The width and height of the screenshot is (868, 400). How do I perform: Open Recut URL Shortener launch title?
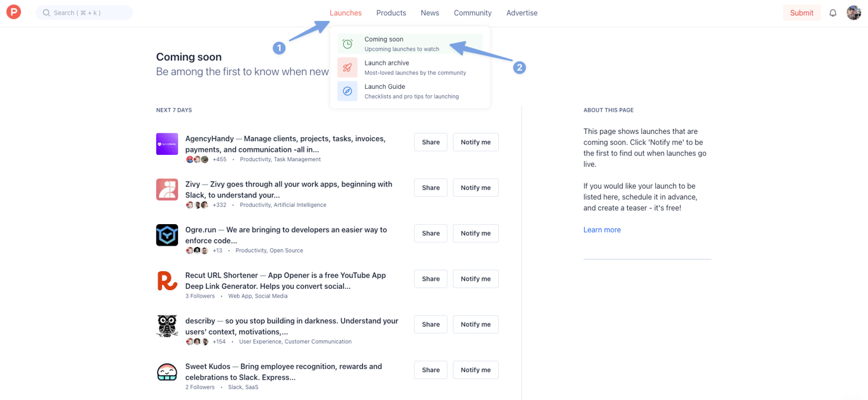286,281
